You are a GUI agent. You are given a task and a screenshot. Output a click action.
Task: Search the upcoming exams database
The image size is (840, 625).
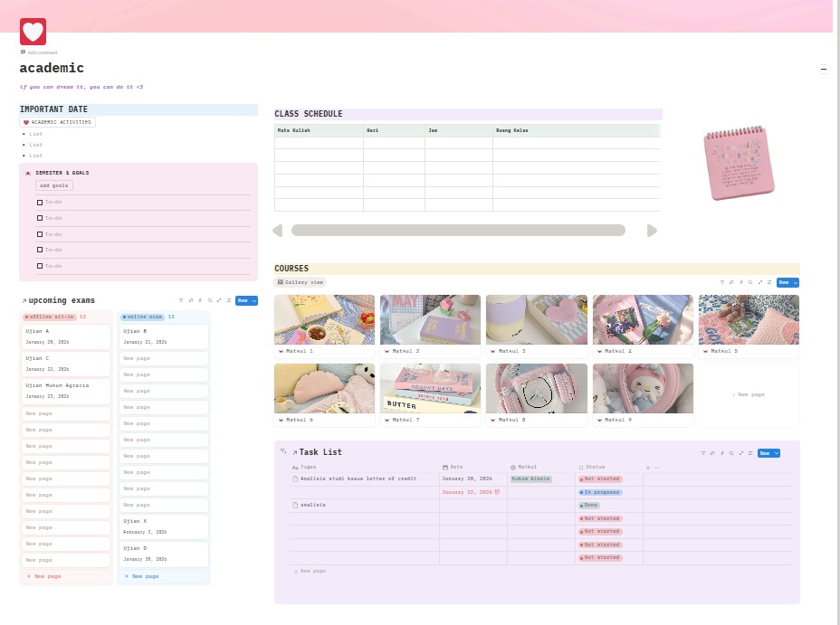coord(210,300)
